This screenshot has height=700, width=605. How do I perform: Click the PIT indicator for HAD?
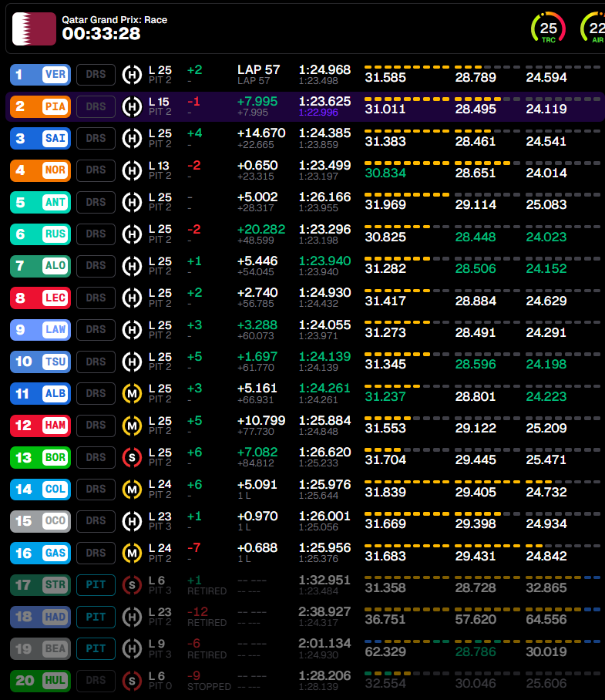[96, 617]
